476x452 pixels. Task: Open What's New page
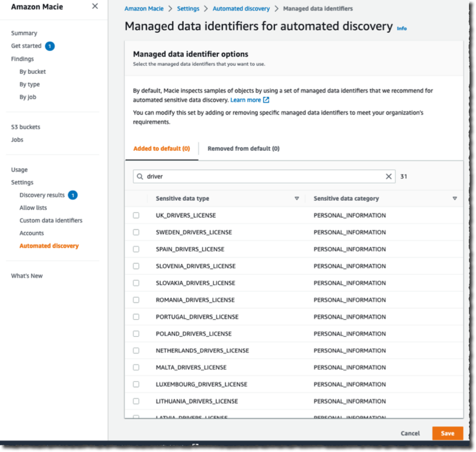point(26,276)
